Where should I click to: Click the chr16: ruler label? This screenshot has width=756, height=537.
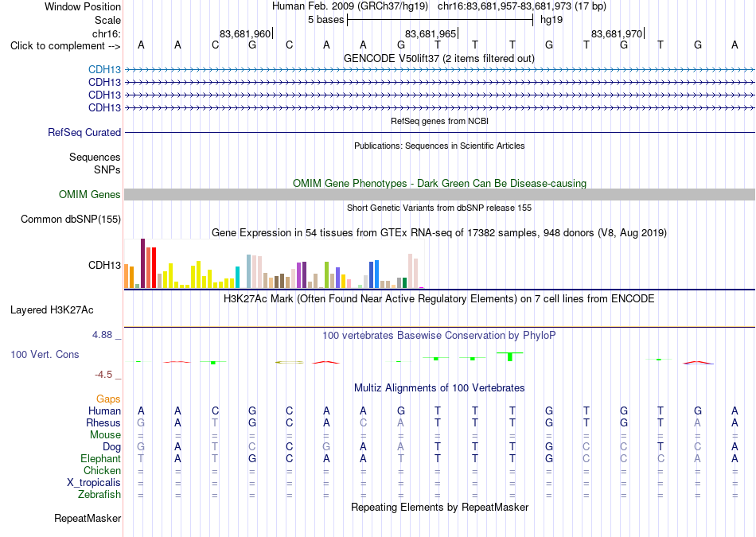(x=106, y=33)
